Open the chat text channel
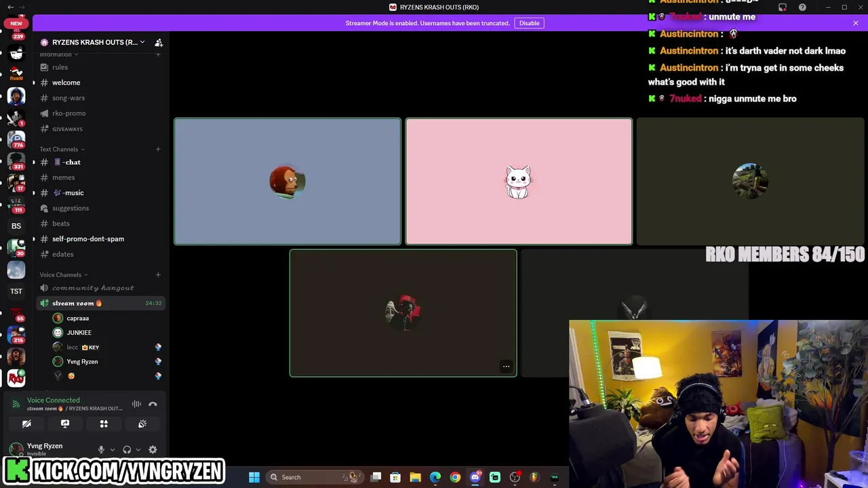This screenshot has width=868, height=488. [x=100, y=162]
